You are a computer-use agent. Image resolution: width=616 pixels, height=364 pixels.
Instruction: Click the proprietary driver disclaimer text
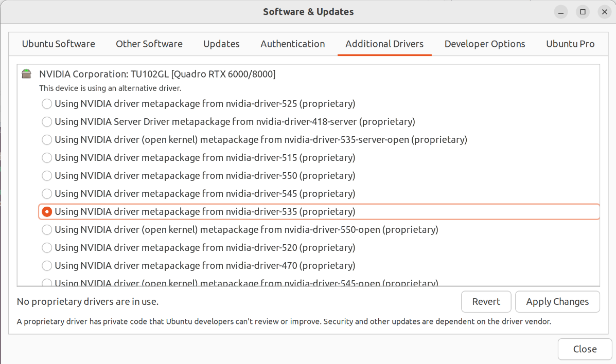click(284, 322)
